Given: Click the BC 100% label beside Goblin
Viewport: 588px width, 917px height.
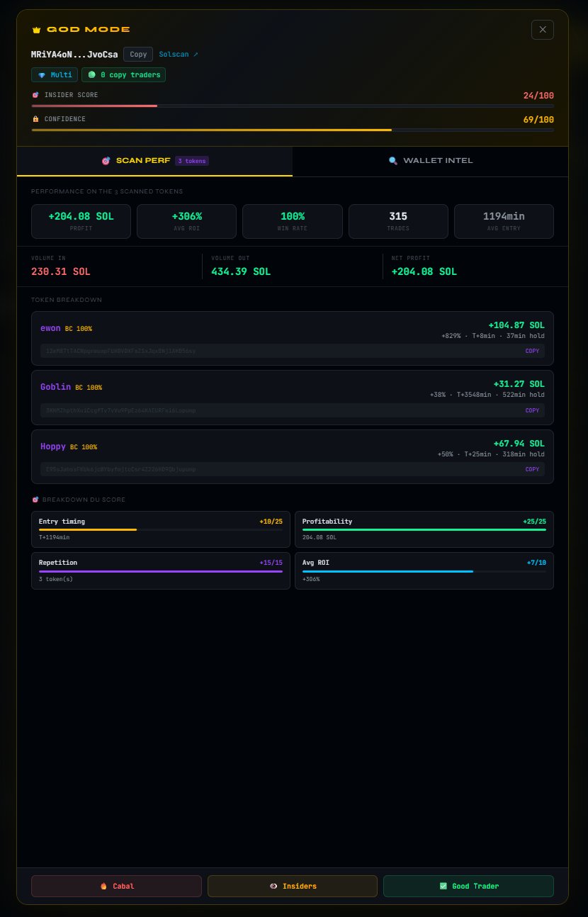Looking at the screenshot, I should point(89,388).
